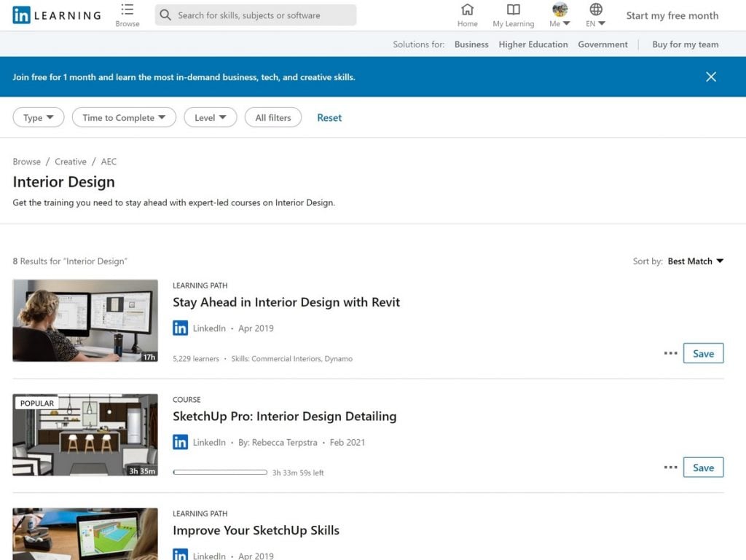The image size is (746, 560).
Task: Open Improve Your SketchUp Skills title
Action: [x=256, y=531]
